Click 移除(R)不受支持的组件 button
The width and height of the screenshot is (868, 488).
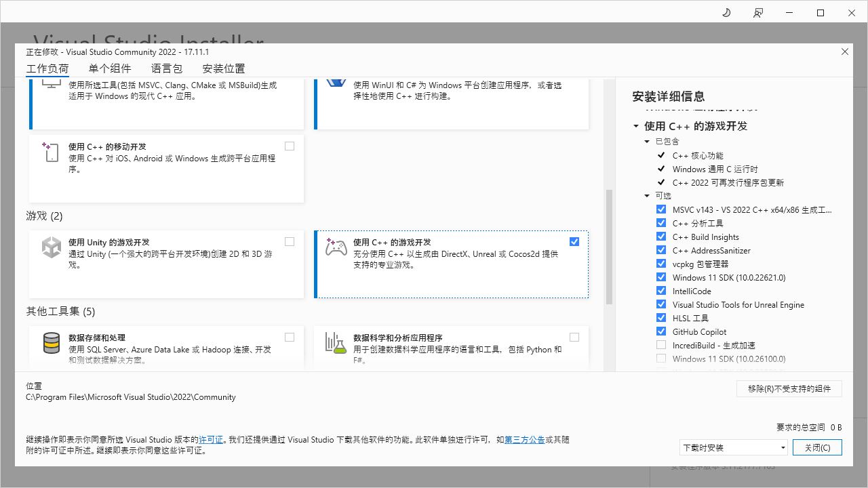tap(789, 388)
